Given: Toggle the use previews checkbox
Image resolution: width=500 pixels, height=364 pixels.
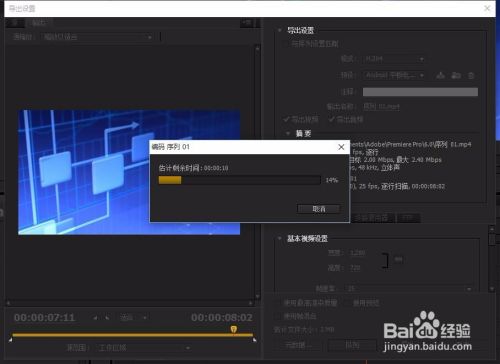Looking at the screenshot, I should tap(347, 303).
